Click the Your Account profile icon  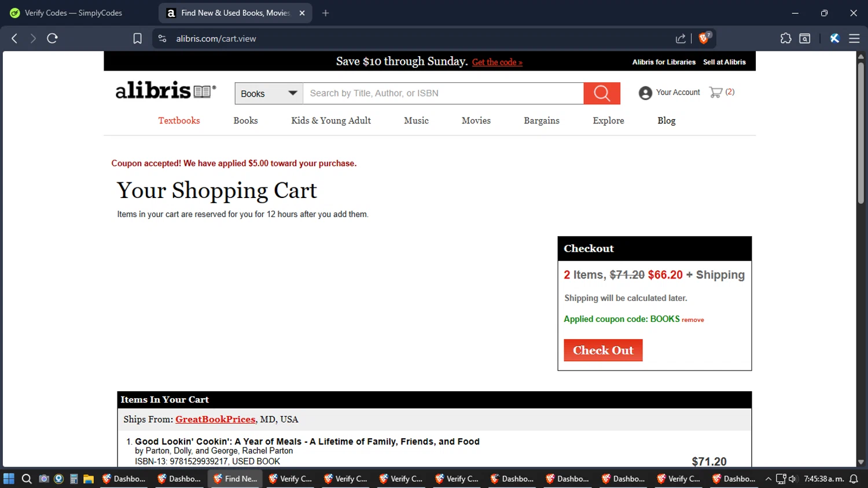point(645,93)
